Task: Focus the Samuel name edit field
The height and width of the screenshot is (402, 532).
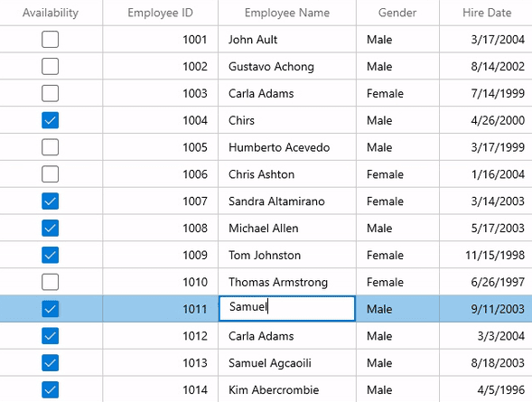Action: click(287, 308)
